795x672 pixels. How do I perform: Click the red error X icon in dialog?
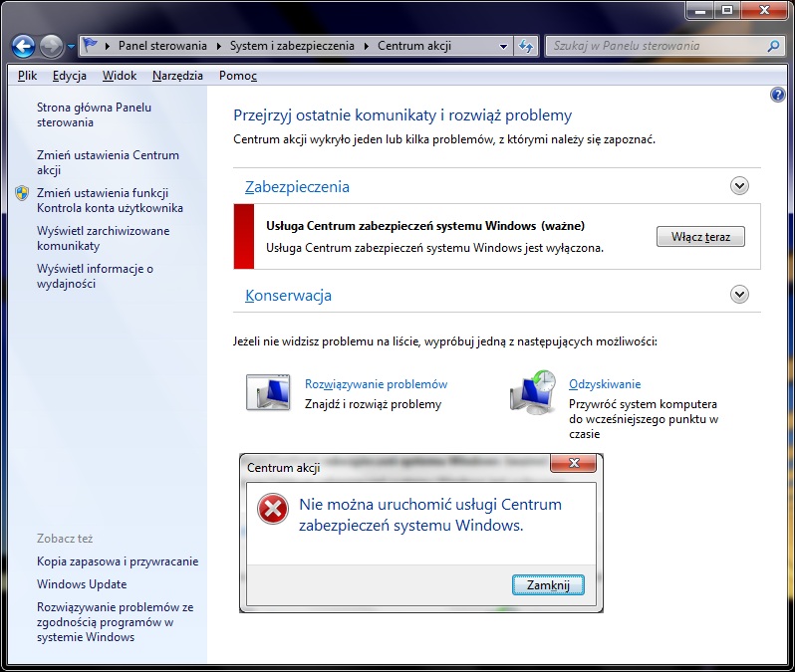(273, 510)
